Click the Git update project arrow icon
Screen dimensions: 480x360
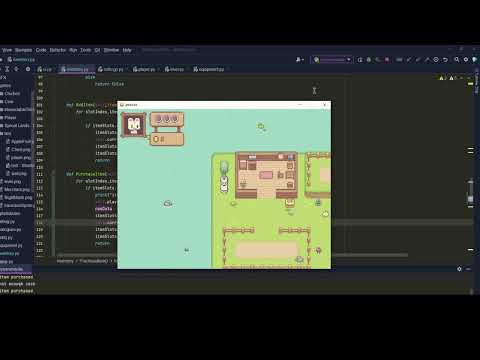pos(409,60)
